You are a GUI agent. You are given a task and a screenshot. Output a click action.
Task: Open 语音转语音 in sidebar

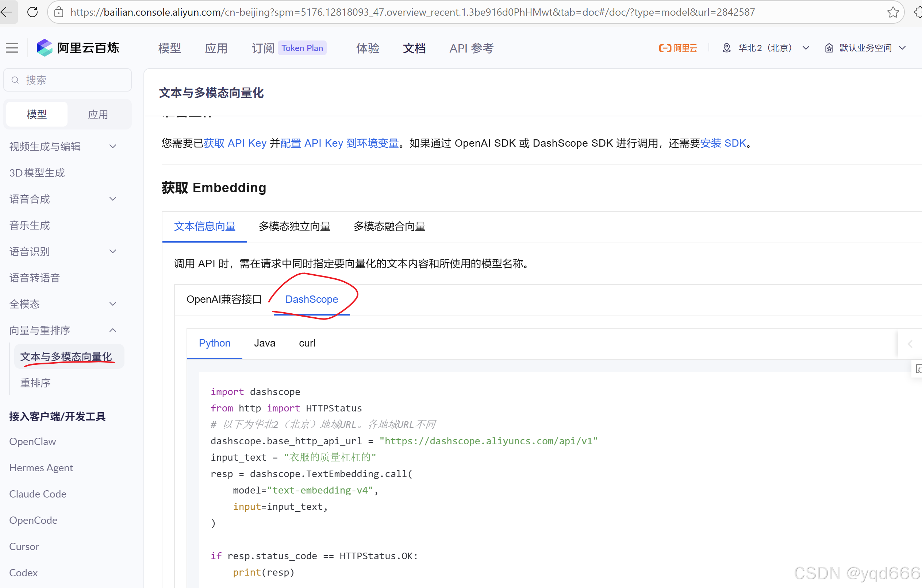tap(34, 277)
